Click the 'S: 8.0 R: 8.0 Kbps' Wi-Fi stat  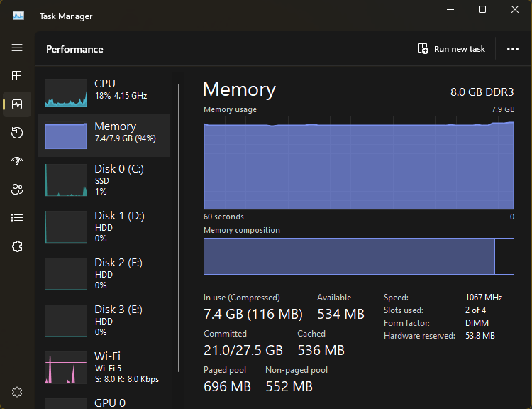click(x=126, y=379)
